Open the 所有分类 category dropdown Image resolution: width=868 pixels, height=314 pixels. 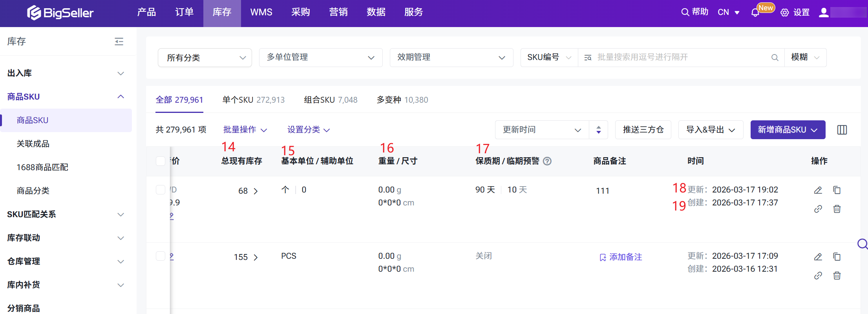(205, 58)
